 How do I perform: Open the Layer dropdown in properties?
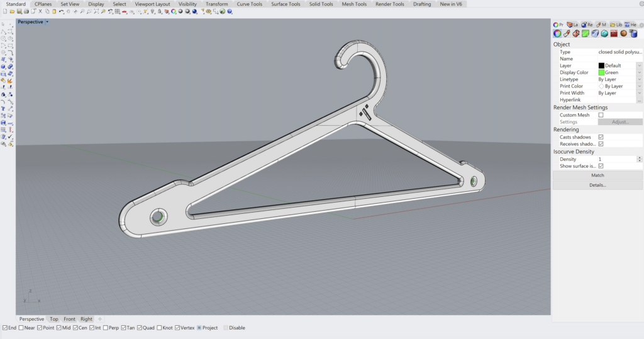coord(639,65)
